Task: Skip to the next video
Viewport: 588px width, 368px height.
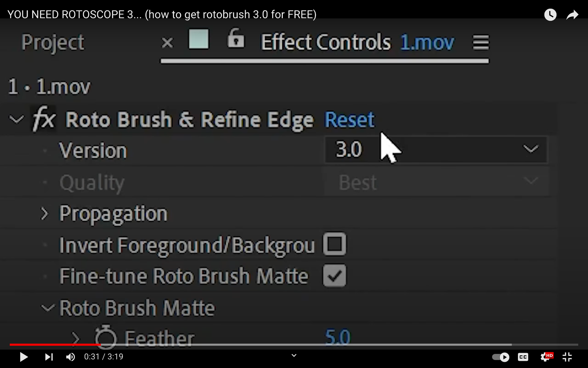Action: [x=49, y=357]
